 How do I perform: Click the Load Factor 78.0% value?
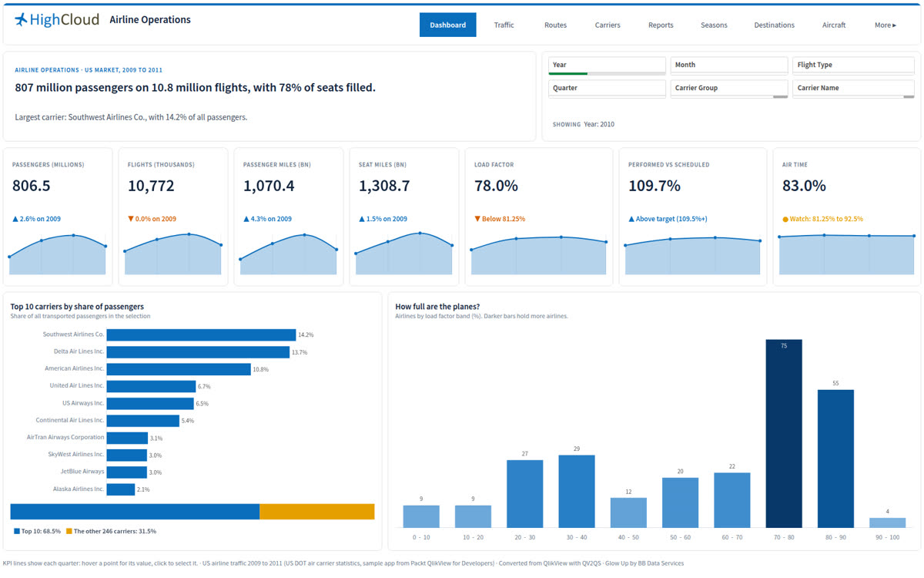(x=496, y=186)
